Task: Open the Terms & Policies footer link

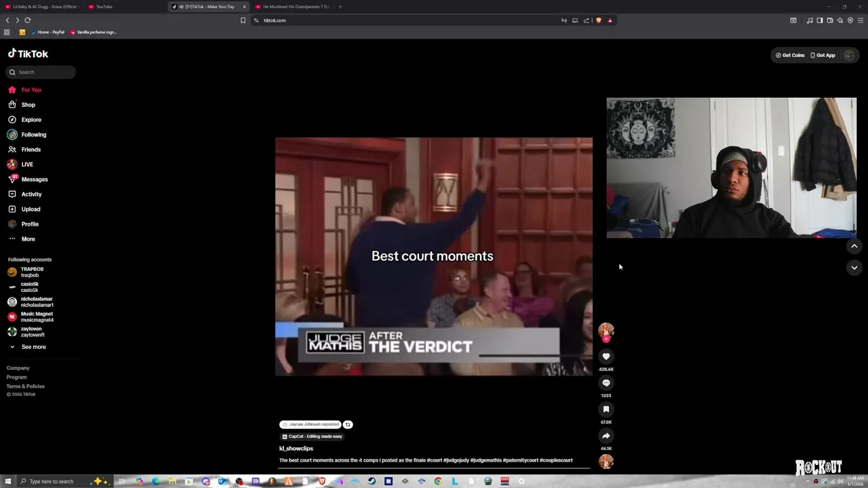Action: coord(26,386)
